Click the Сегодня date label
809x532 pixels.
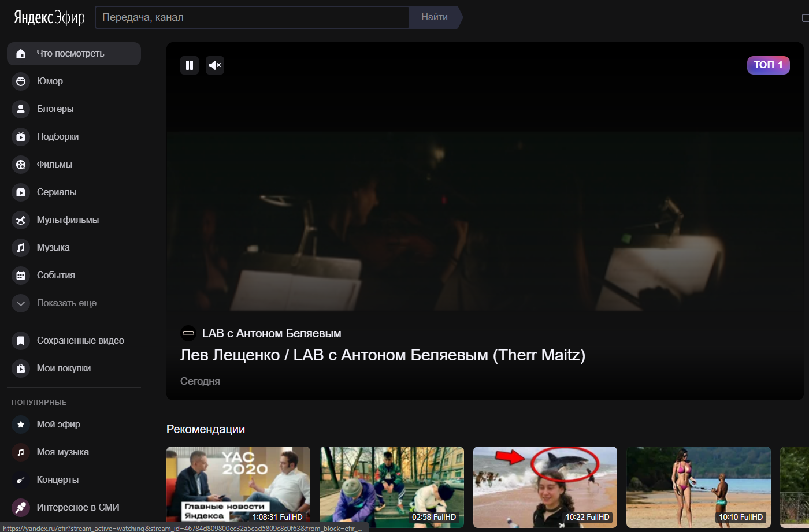pyautogui.click(x=200, y=381)
